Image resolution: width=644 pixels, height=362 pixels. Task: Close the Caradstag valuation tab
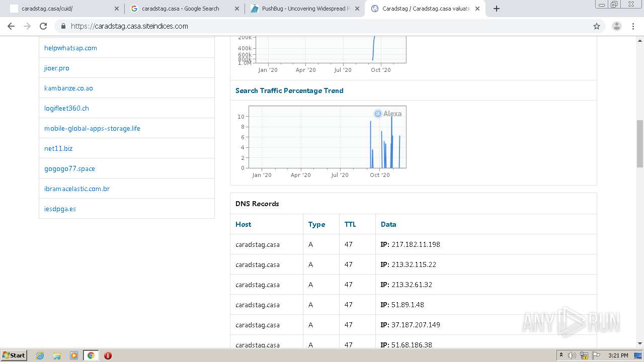(x=477, y=9)
